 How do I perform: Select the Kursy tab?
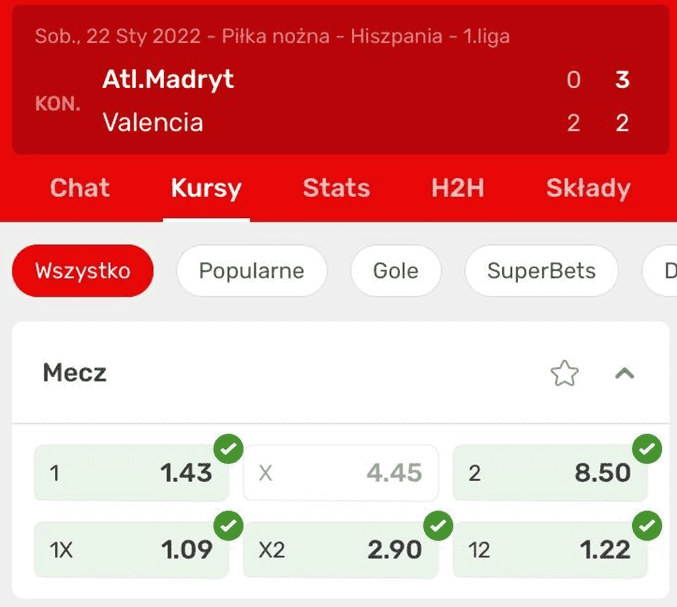point(206,188)
